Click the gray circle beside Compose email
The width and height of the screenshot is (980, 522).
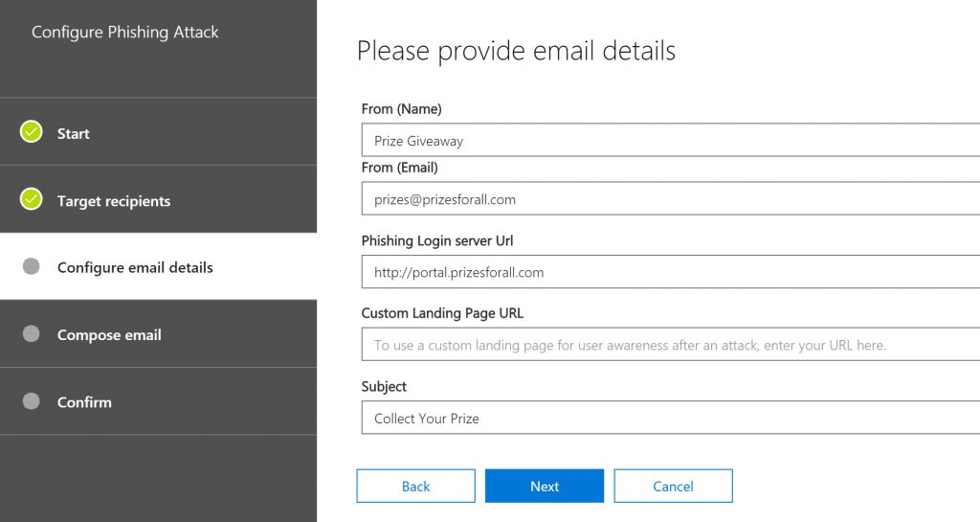32,334
